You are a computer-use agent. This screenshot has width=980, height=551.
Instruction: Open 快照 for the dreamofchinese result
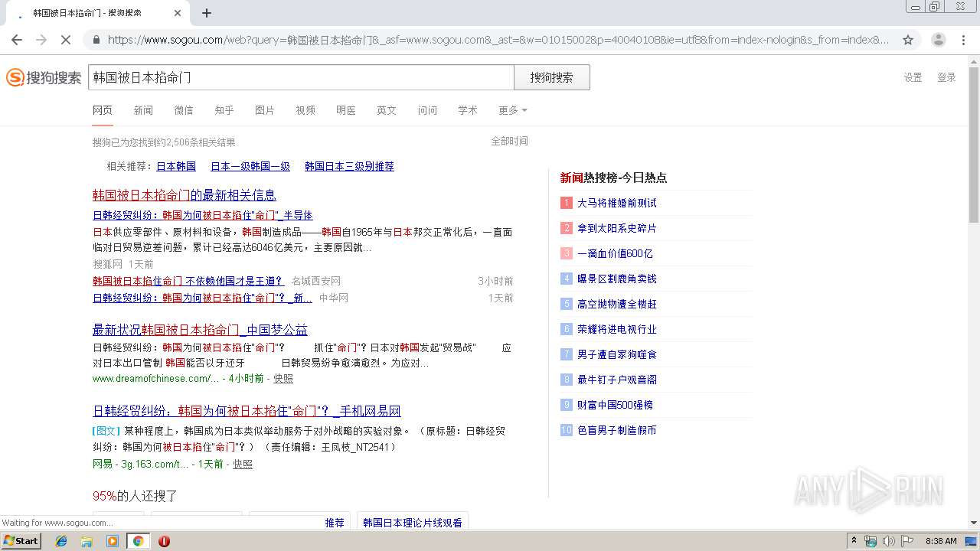tap(283, 378)
